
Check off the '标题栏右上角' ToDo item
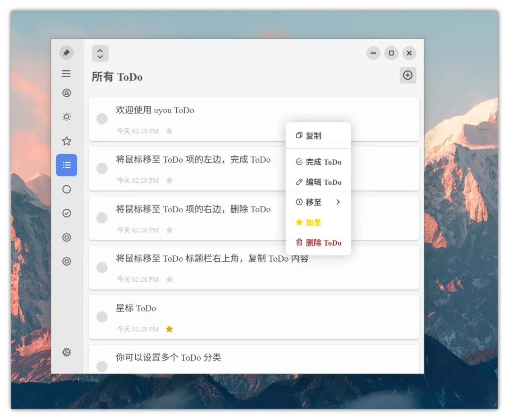(102, 267)
